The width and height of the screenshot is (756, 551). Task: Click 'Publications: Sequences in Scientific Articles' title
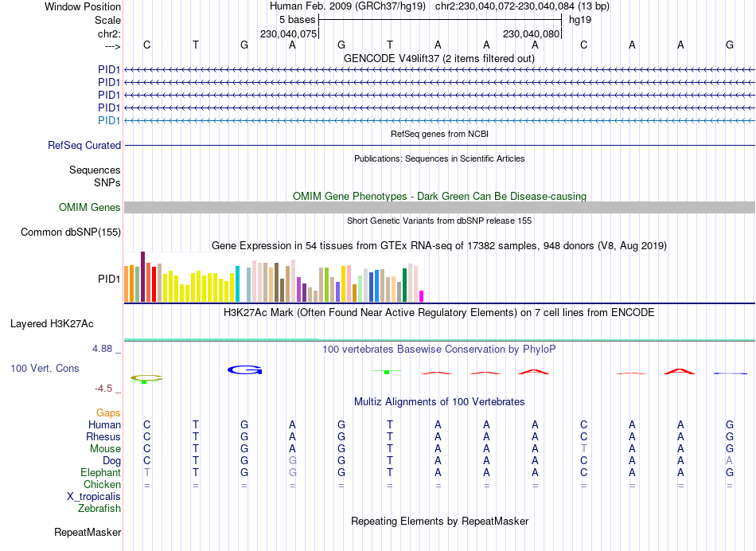tap(439, 158)
